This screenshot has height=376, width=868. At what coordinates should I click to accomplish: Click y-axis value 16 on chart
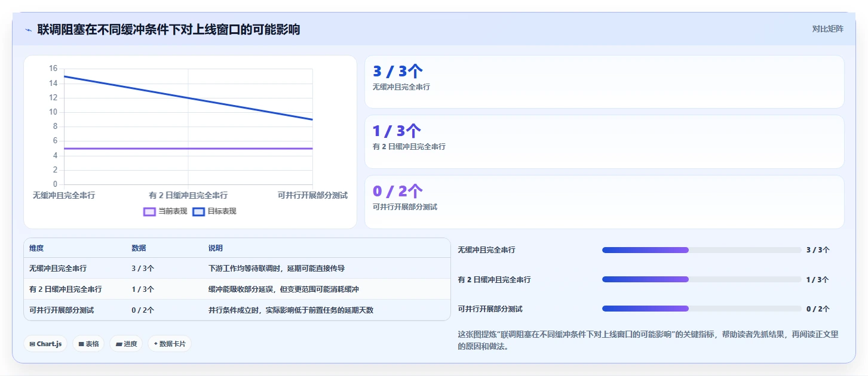point(53,69)
